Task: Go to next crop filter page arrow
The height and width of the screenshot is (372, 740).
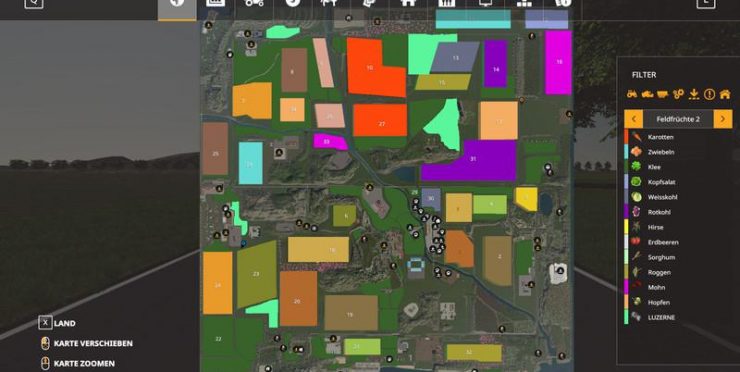Action: coord(723,119)
